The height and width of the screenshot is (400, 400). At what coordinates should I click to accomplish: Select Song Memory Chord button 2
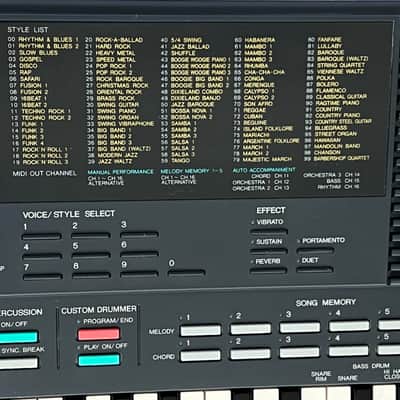(x=250, y=354)
